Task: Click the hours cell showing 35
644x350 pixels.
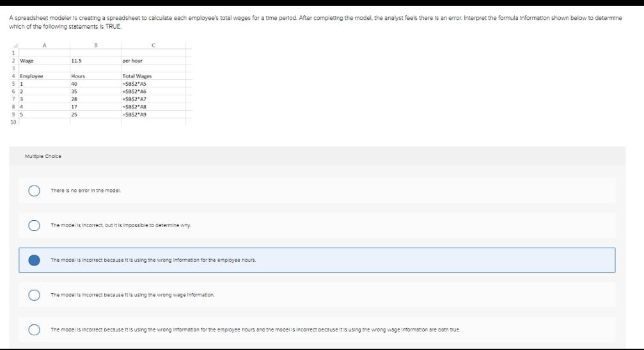Action: [95, 91]
